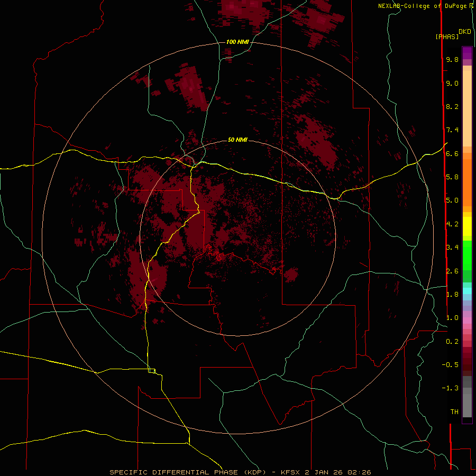Select the yellow segment of the color bar
The height and width of the screenshot is (476, 476).
click(x=467, y=226)
